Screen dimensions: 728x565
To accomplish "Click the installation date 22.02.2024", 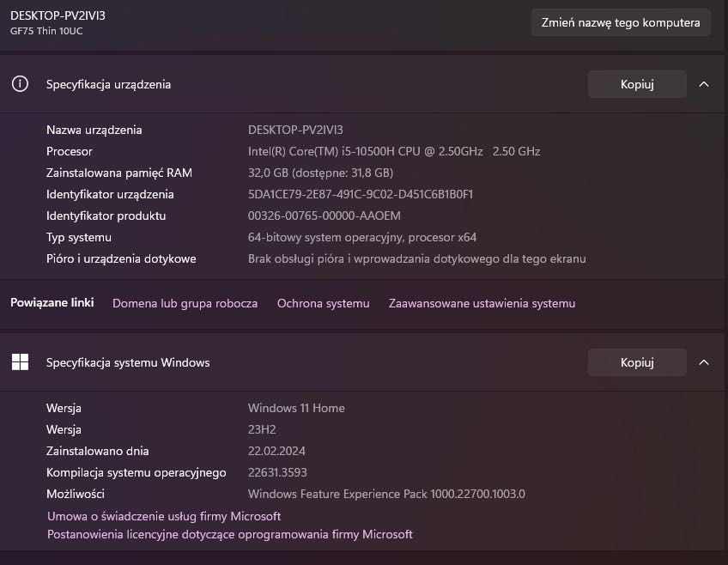I will point(276,451).
